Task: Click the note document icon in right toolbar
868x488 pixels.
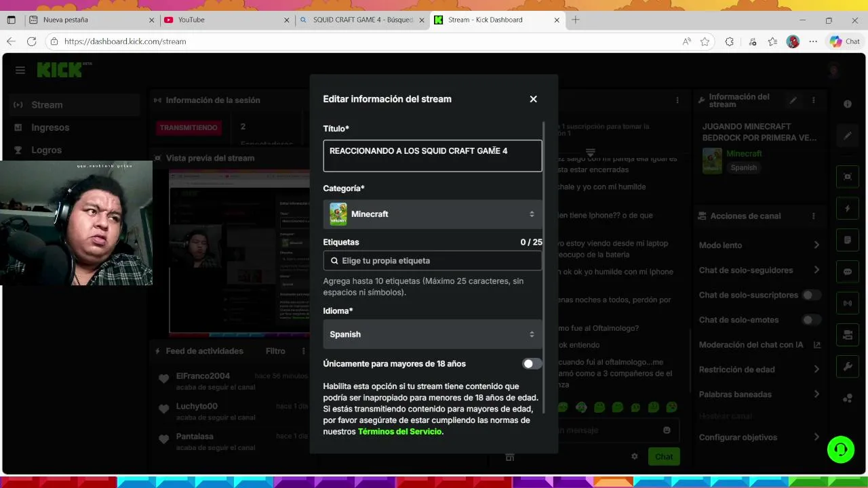Action: tap(848, 240)
